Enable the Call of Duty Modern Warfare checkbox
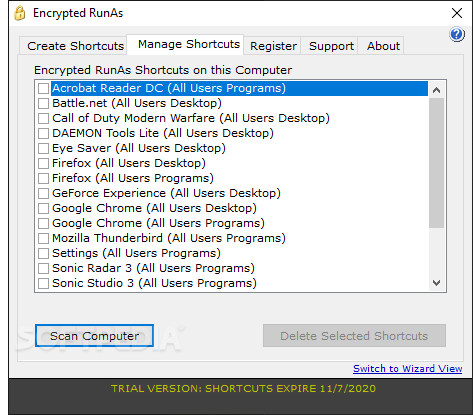 43,118
